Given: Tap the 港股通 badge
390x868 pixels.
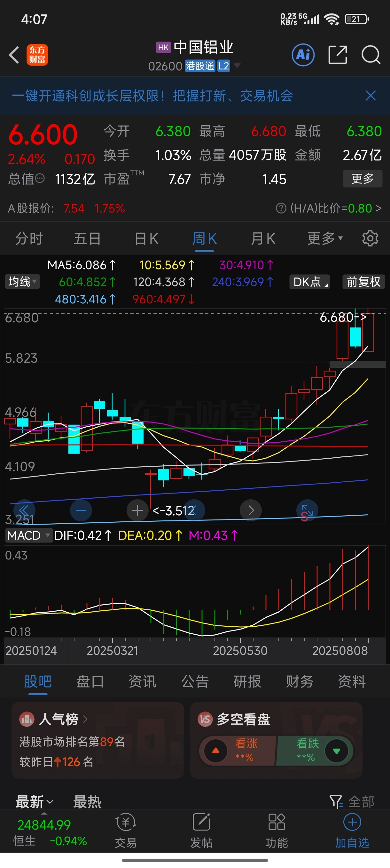Looking at the screenshot, I should (x=200, y=66).
